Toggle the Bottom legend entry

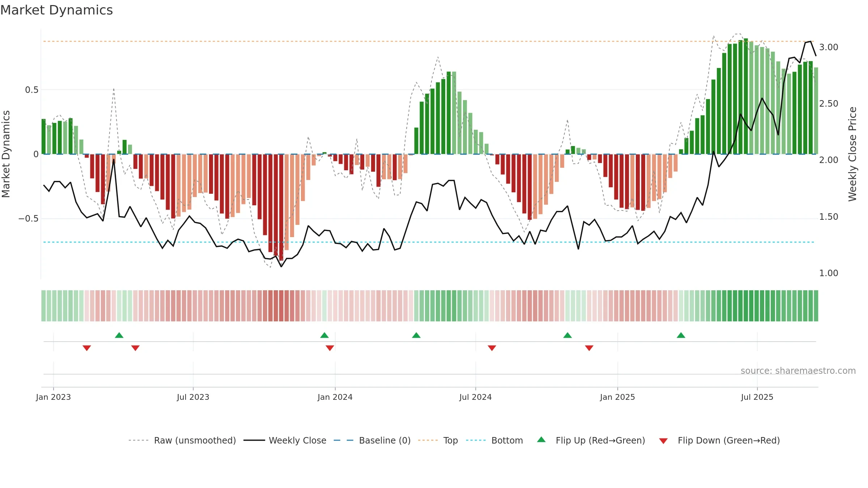tap(494, 440)
